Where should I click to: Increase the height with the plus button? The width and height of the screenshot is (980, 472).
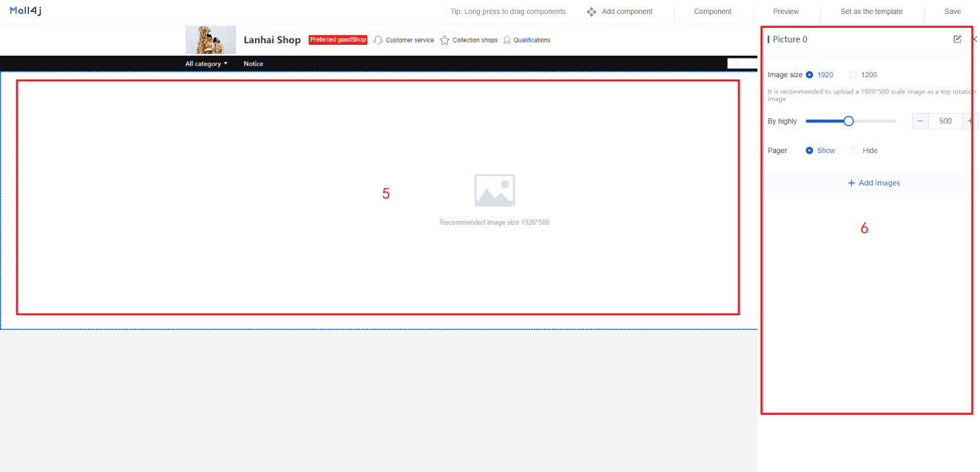971,121
